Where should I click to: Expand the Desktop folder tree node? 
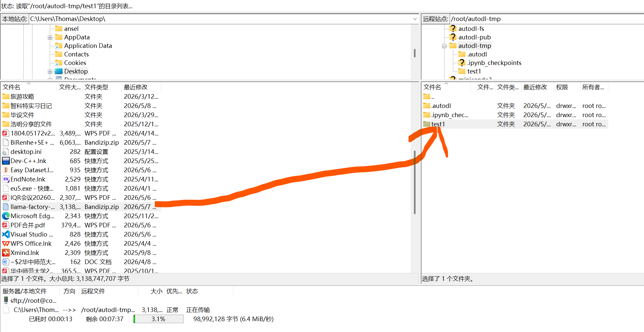pos(50,72)
